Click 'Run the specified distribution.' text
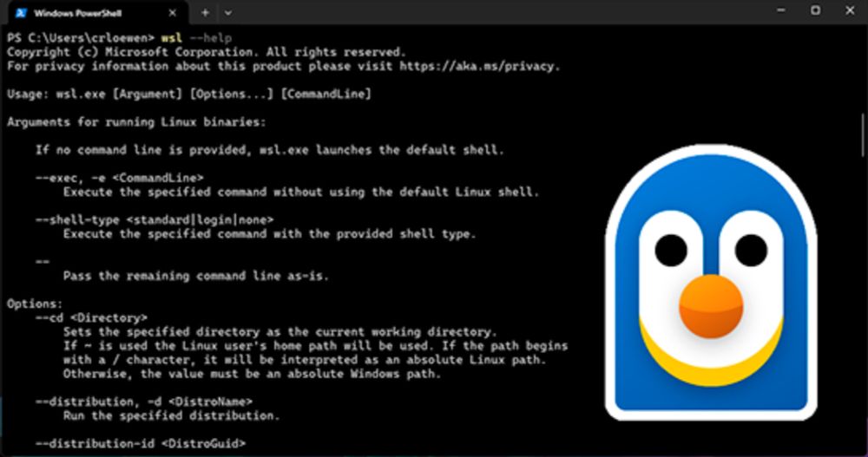 click(x=172, y=415)
